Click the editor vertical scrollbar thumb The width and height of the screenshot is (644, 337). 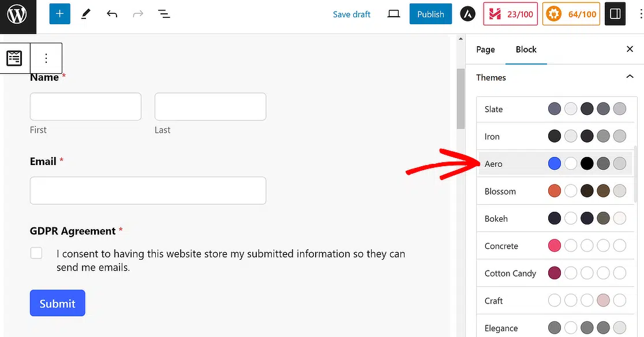pos(460,99)
